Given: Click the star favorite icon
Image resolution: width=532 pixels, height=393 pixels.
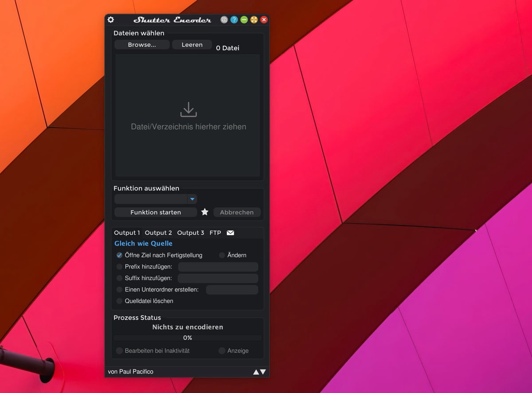Looking at the screenshot, I should (x=205, y=212).
